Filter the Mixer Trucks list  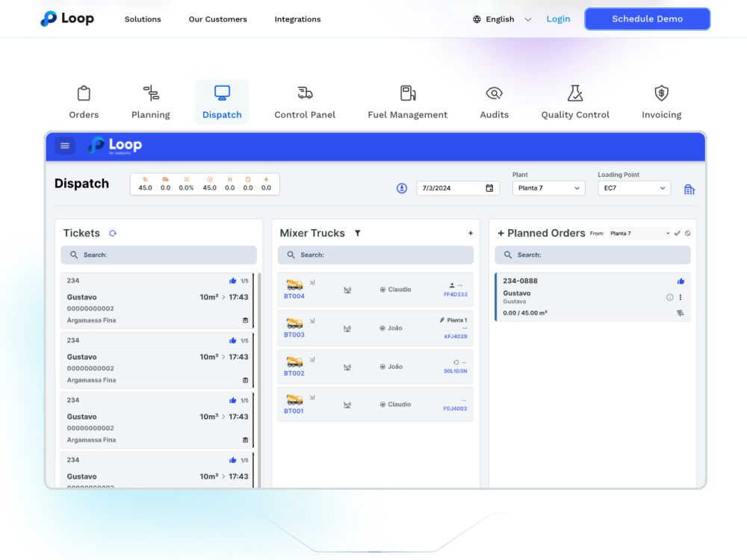pos(357,233)
